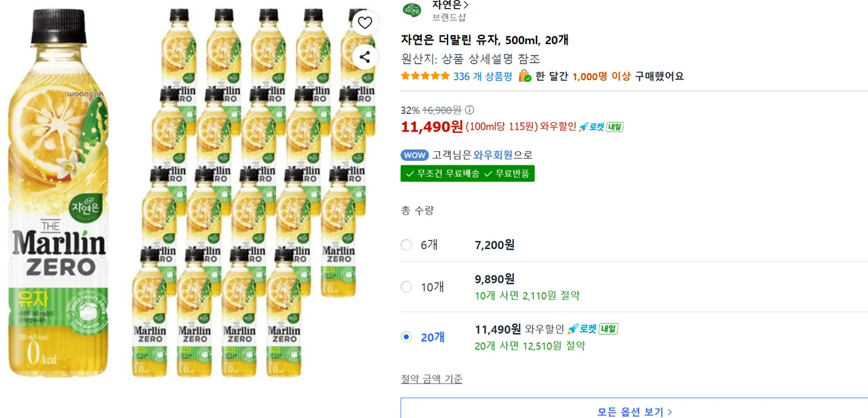868x418 pixels.
Task: Click the 무조건 무료배송 green badge
Action: point(442,174)
